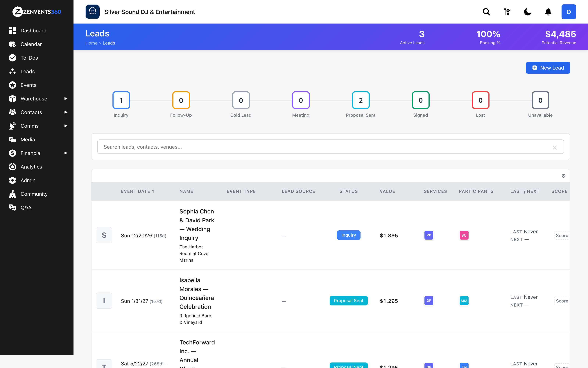Open the TechForward Inc. lead
The width and height of the screenshot is (588, 368).
[x=197, y=353]
